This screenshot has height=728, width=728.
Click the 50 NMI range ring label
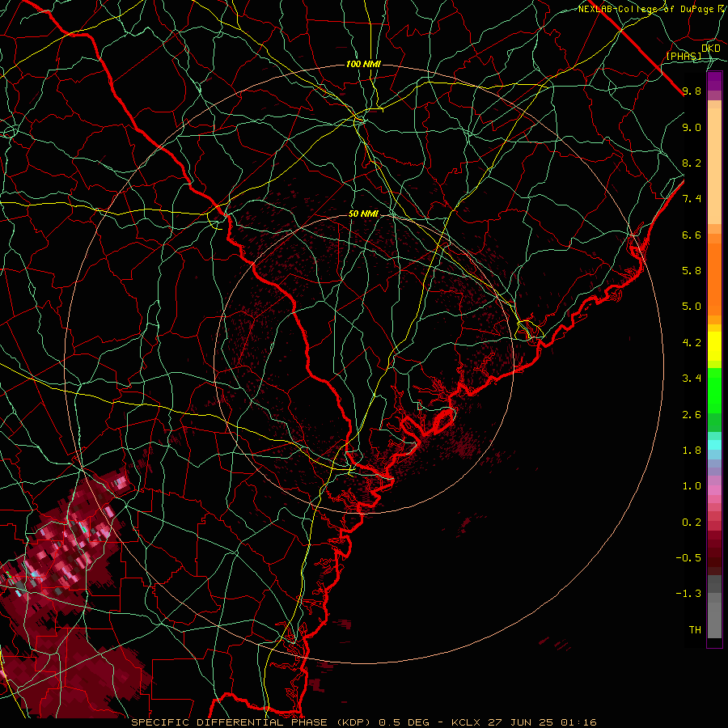(363, 214)
